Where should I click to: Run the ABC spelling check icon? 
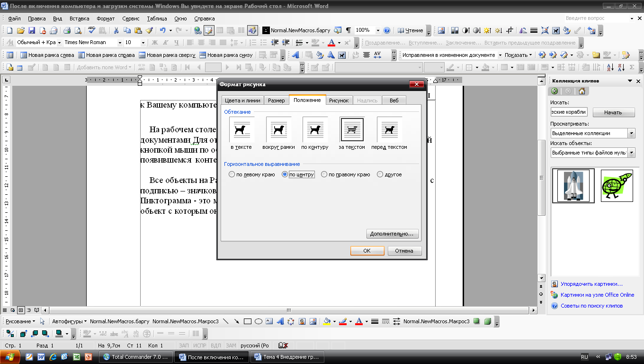click(92, 30)
